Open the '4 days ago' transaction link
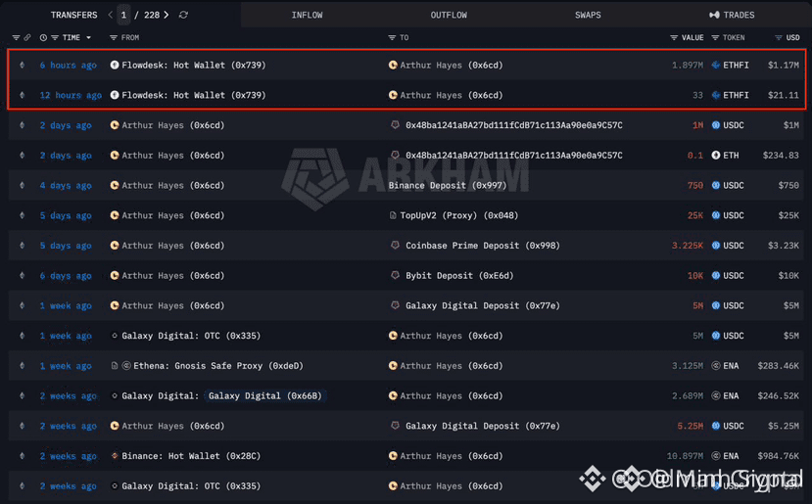The width and height of the screenshot is (812, 504). (x=66, y=185)
